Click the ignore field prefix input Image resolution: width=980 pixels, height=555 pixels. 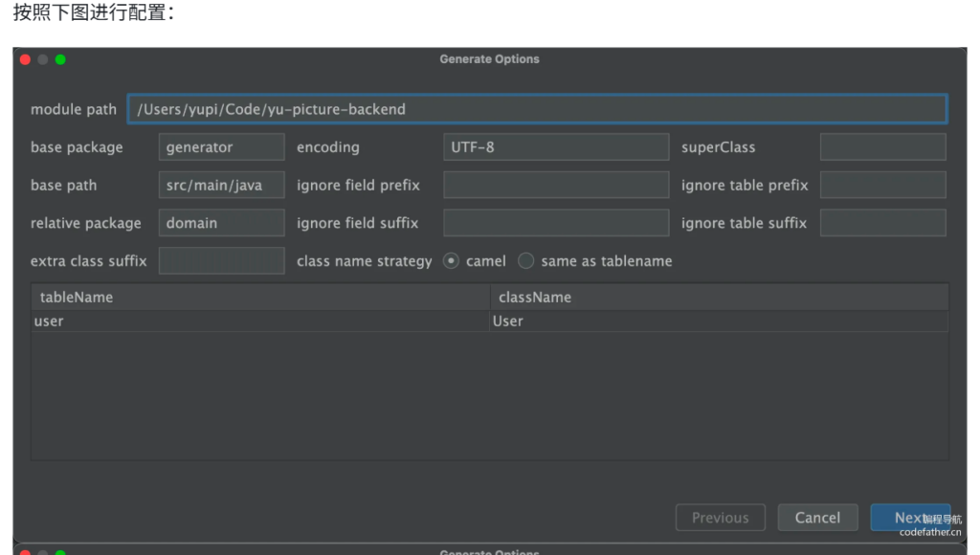[x=556, y=186]
